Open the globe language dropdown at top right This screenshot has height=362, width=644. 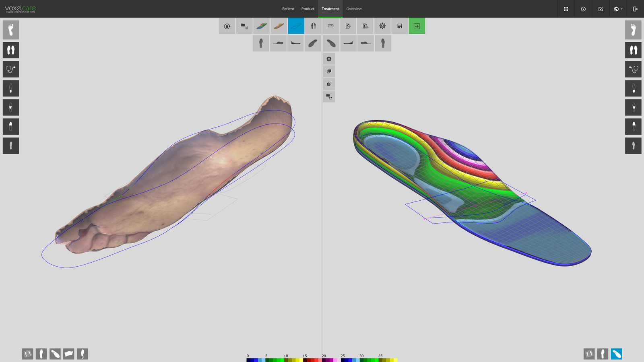(x=617, y=9)
